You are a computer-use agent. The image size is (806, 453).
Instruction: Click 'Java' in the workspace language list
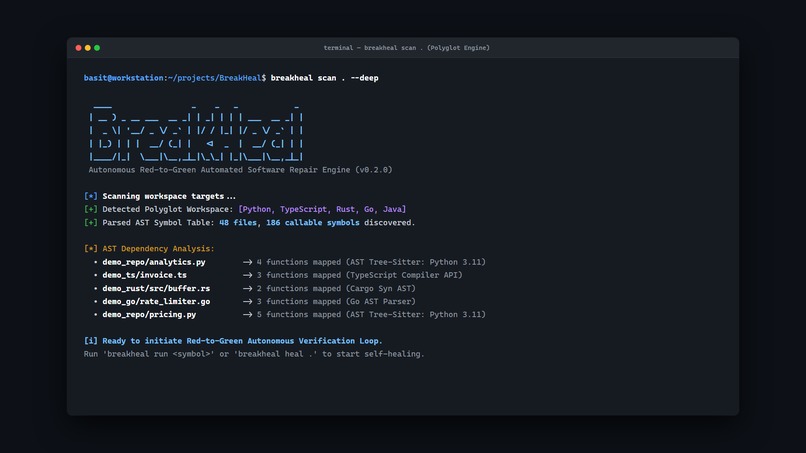(x=392, y=209)
